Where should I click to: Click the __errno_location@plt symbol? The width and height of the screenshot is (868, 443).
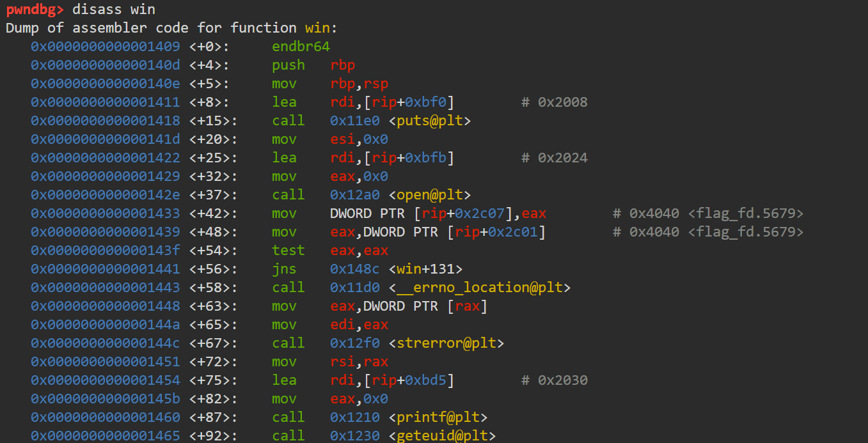click(x=480, y=288)
